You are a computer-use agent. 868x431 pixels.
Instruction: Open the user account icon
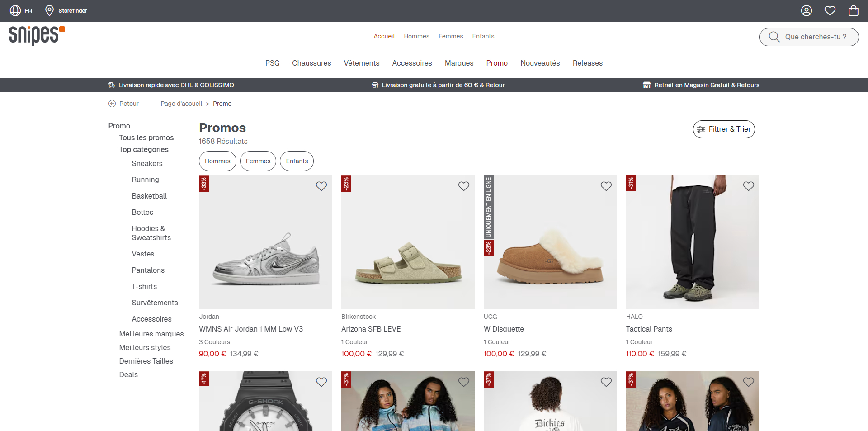(x=807, y=10)
